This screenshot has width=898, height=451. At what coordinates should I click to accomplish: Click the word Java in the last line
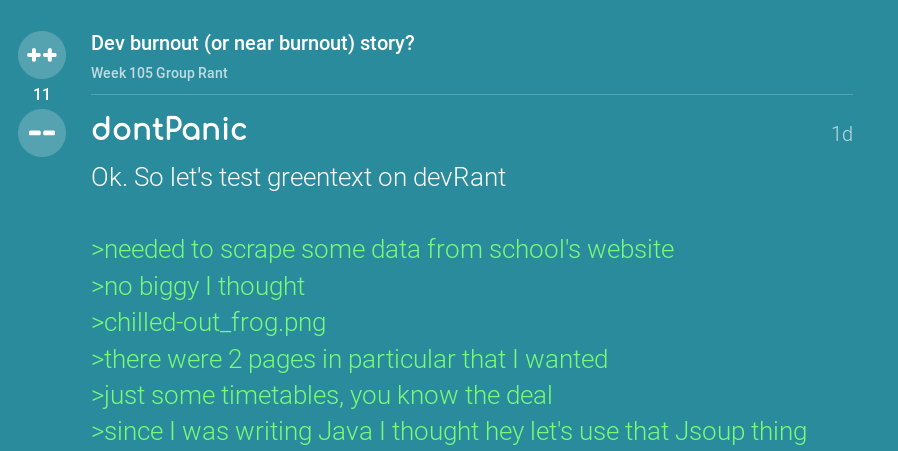[x=345, y=432]
